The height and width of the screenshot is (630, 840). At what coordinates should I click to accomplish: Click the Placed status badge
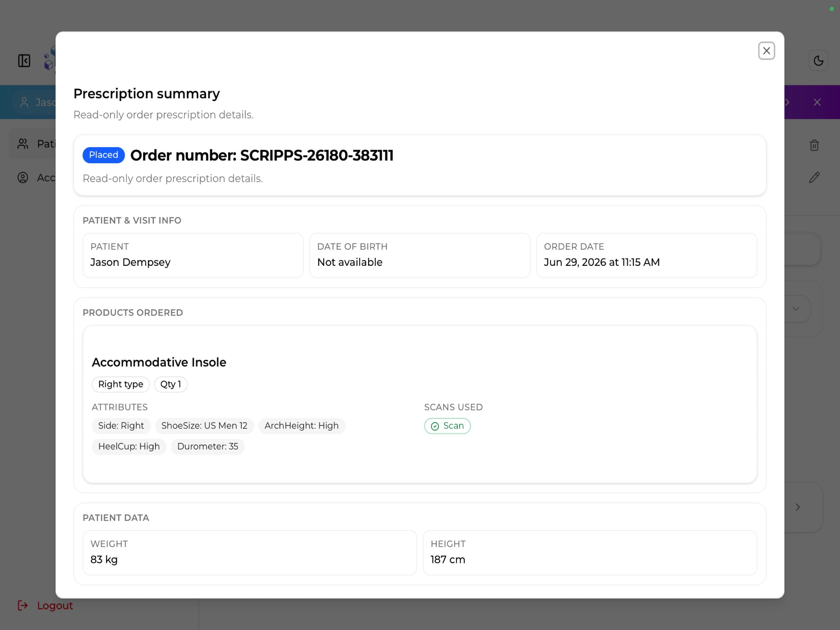[x=104, y=155]
